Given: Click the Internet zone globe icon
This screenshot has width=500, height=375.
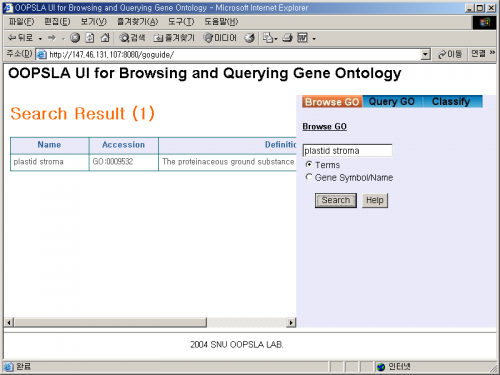Looking at the screenshot, I should point(381,367).
